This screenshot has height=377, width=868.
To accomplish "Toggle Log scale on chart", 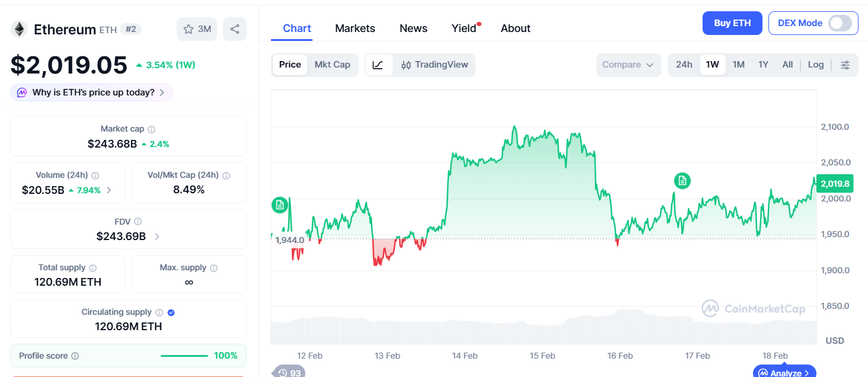I will pos(816,65).
